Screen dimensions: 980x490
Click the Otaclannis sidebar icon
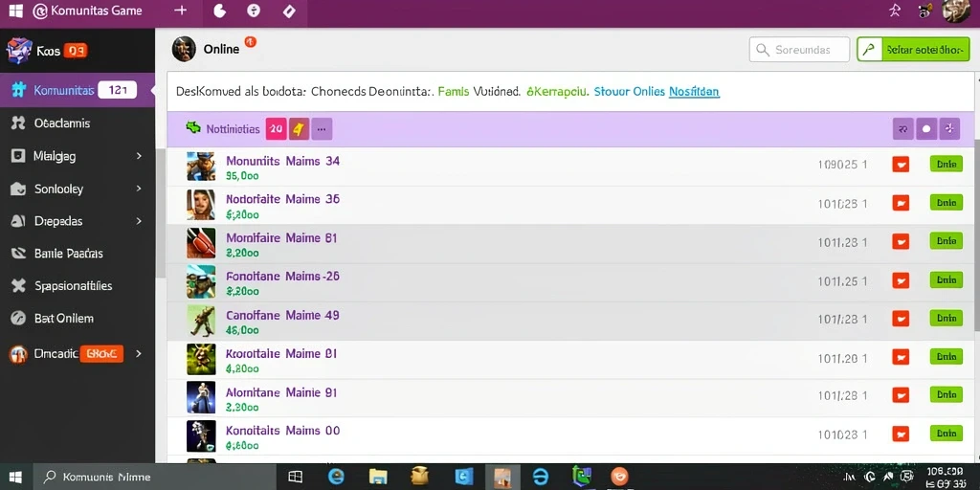tap(18, 123)
